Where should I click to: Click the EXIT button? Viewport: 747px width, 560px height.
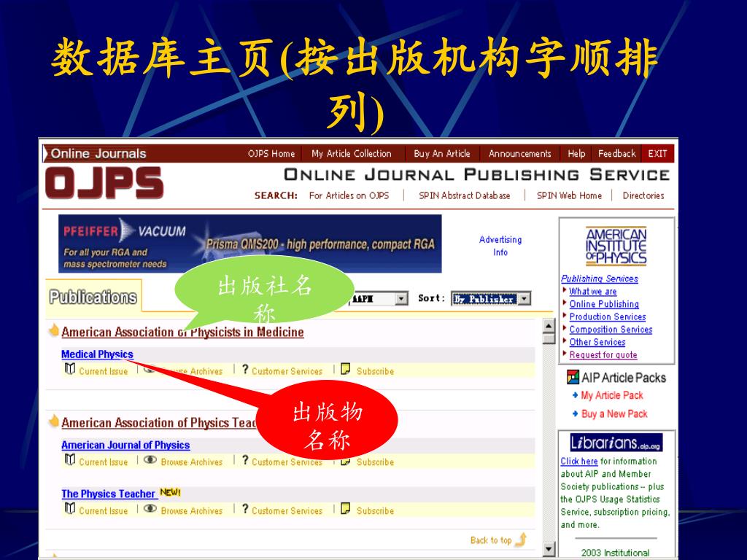[657, 154]
